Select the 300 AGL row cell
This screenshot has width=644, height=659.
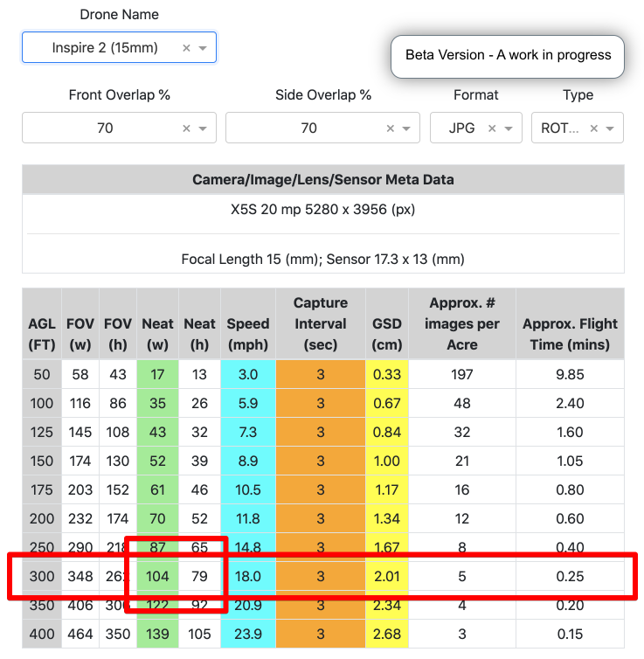[x=42, y=577]
